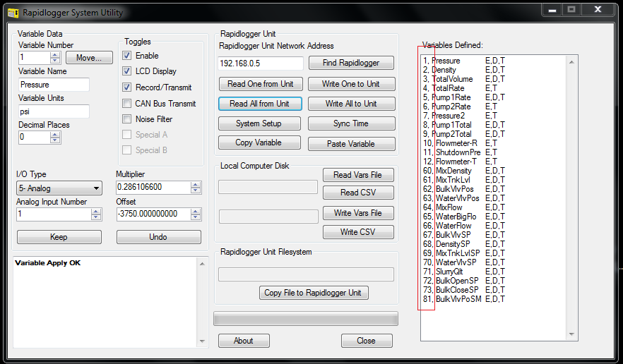The width and height of the screenshot is (623, 364).
Task: Click the Write Vars File button
Action: click(358, 213)
